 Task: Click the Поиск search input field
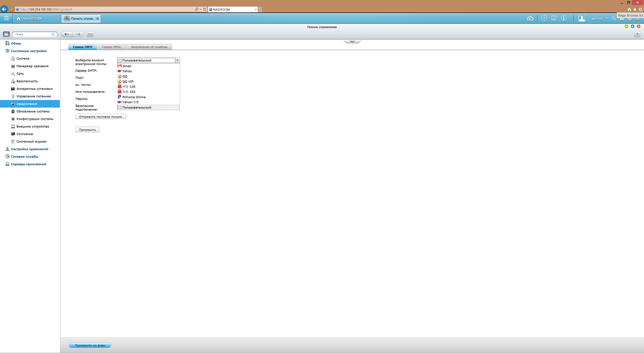click(35, 35)
